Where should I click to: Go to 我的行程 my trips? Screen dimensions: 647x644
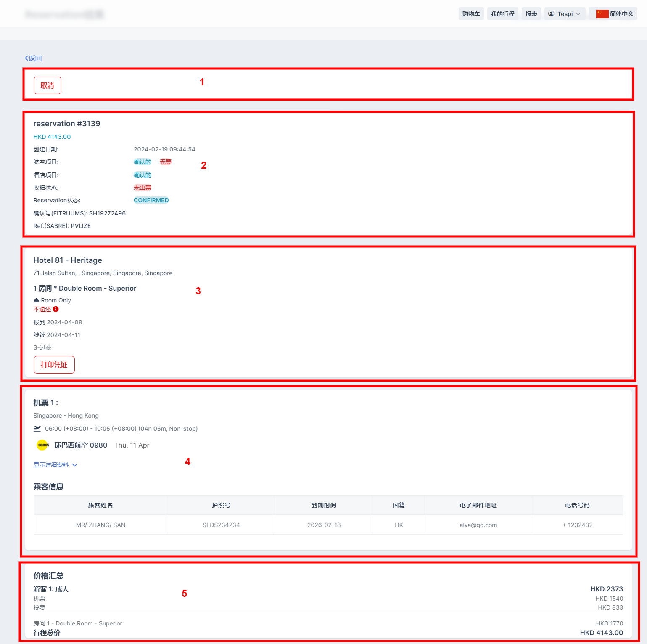[x=502, y=14]
